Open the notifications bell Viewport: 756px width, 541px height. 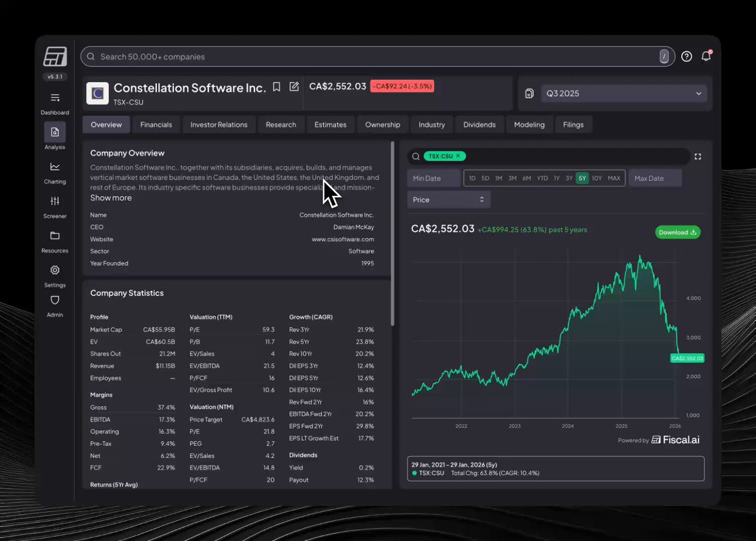pyautogui.click(x=706, y=56)
